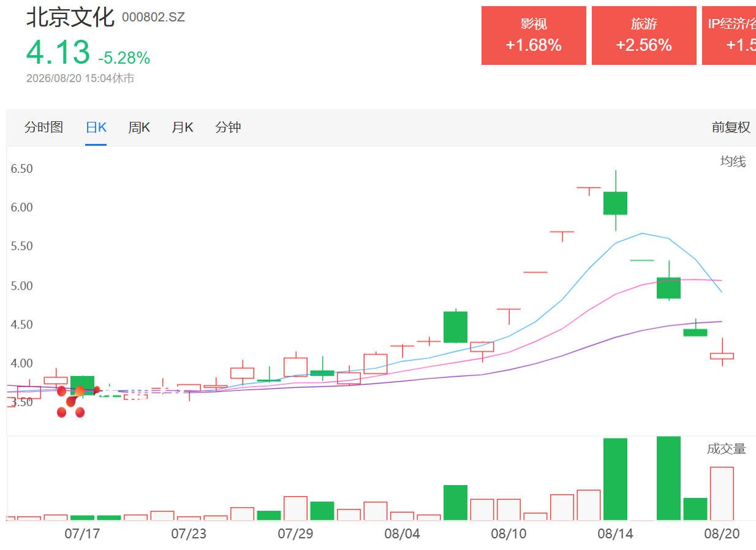This screenshot has height=550, width=756.
Task: Click the 均线 label in chart
Action: point(733,162)
